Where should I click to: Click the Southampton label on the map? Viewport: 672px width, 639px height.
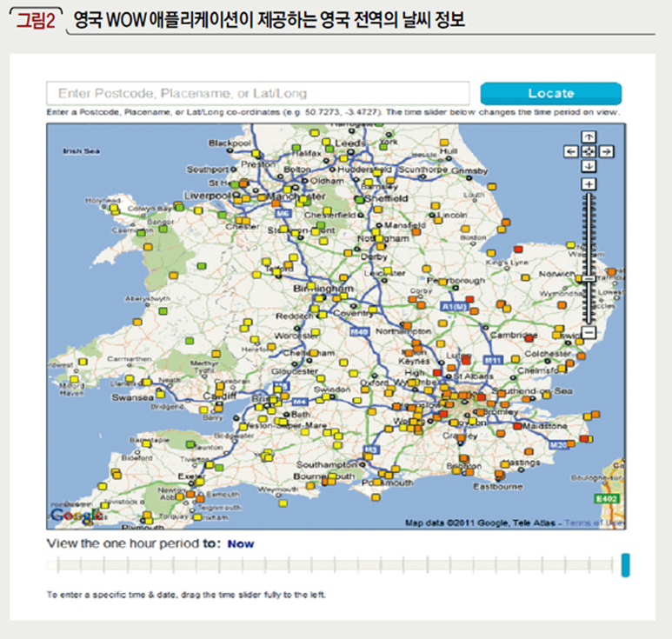327,464
